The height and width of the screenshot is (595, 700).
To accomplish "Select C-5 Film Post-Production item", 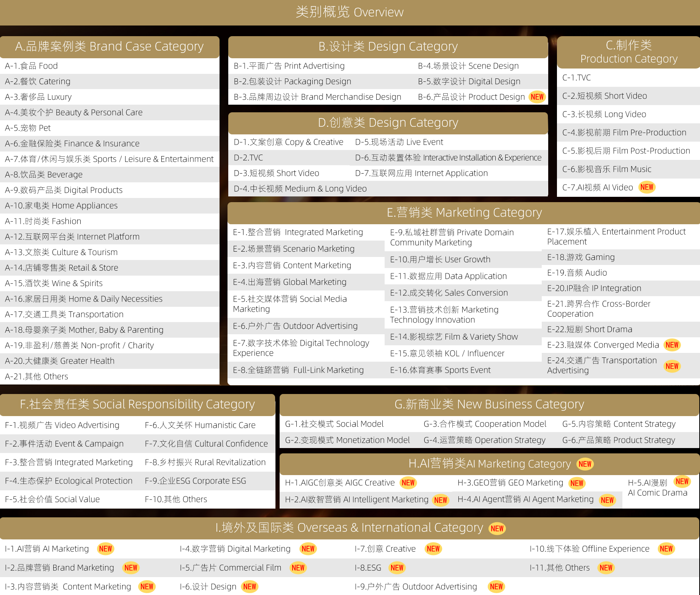I will (626, 151).
